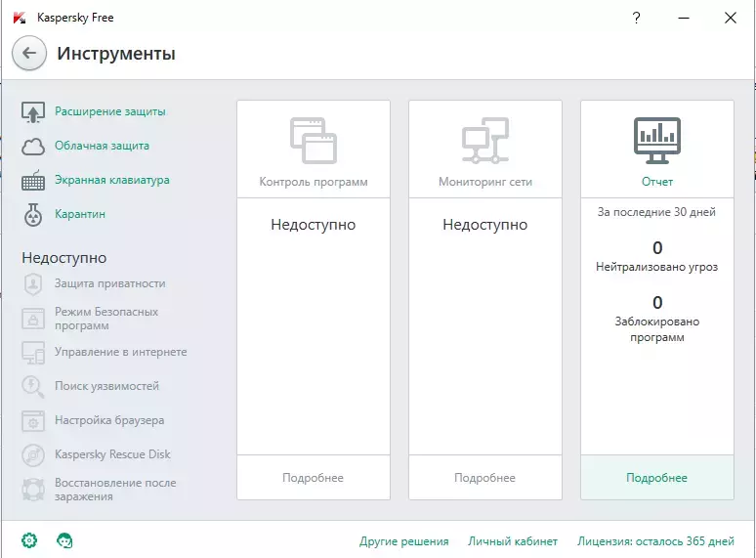Screen dimensions: 756x558
Task: Click the network monitoring icon
Action: [485, 141]
